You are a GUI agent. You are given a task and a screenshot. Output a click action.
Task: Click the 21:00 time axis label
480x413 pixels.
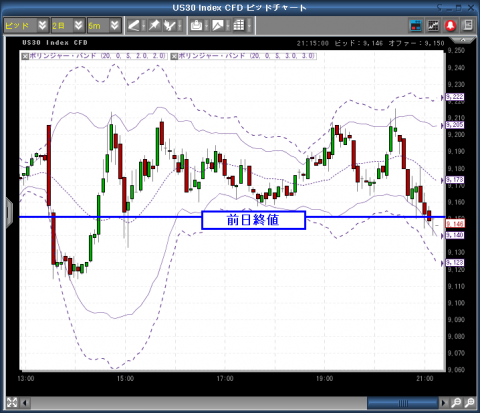pos(425,379)
